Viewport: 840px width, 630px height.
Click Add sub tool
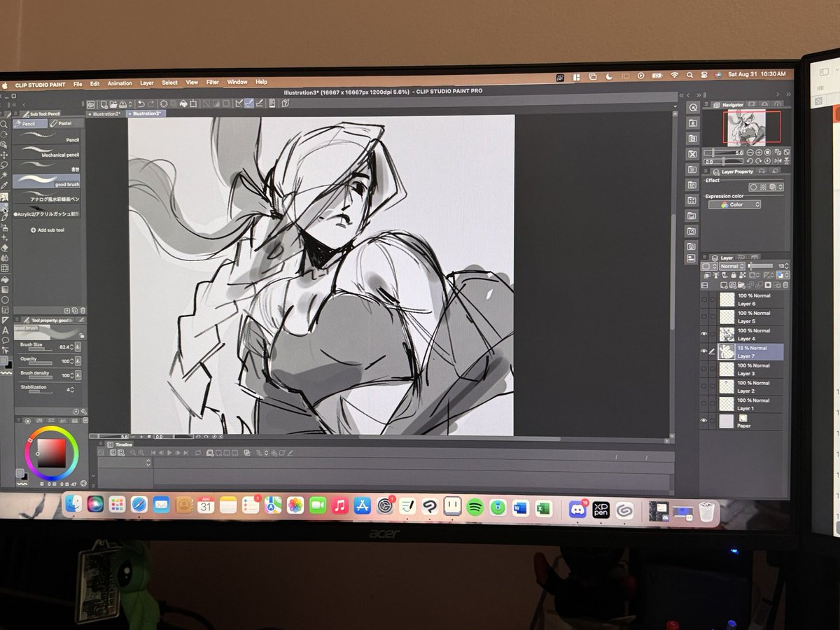48,230
